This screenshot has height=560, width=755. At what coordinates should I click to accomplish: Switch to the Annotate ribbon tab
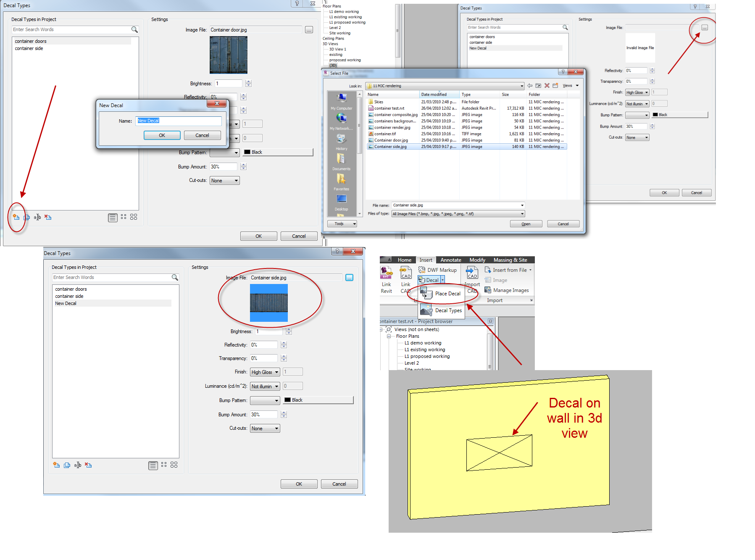[x=451, y=260]
